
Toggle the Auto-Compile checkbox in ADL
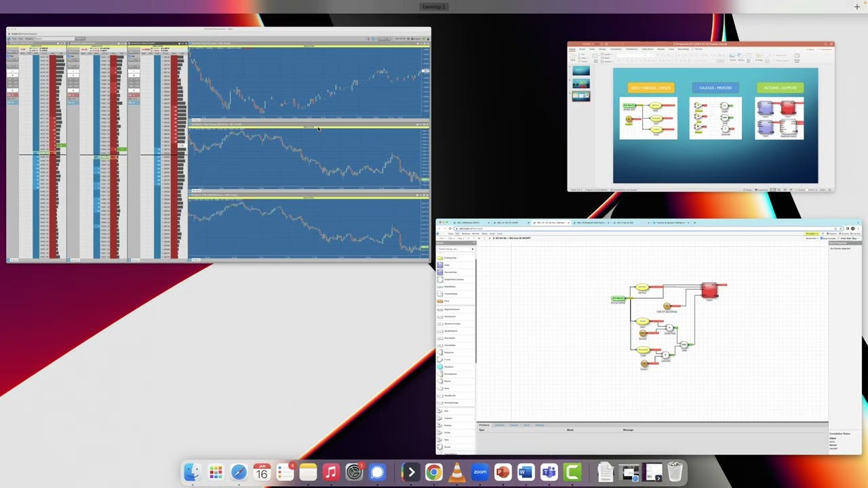822,239
